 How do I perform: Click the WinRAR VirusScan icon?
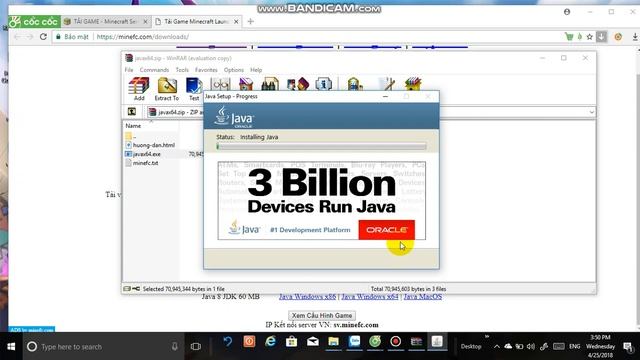coord(355,84)
